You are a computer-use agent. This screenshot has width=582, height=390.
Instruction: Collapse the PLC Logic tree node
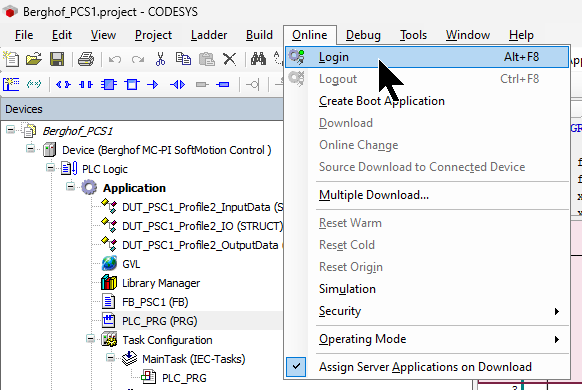pyautogui.click(x=50, y=168)
